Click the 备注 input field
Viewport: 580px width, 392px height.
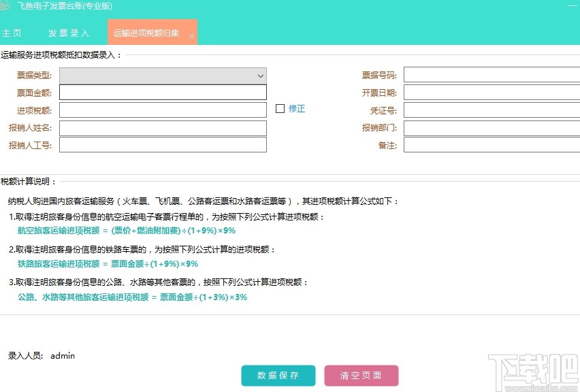coord(492,144)
